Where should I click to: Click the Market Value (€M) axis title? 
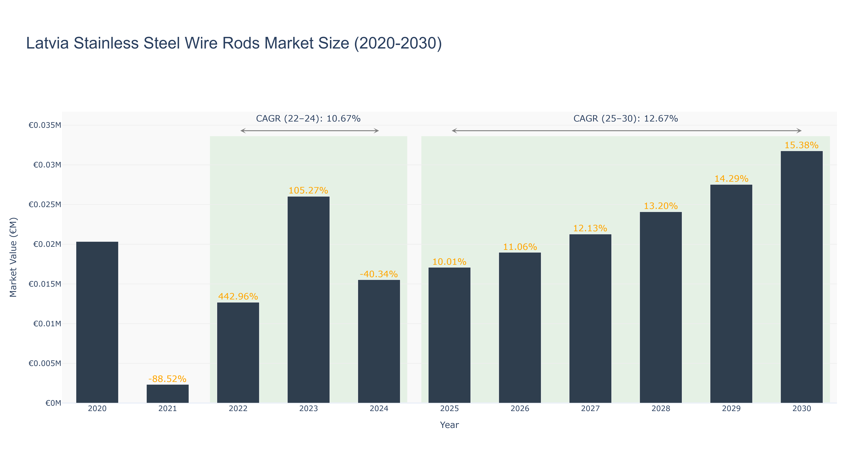point(13,257)
